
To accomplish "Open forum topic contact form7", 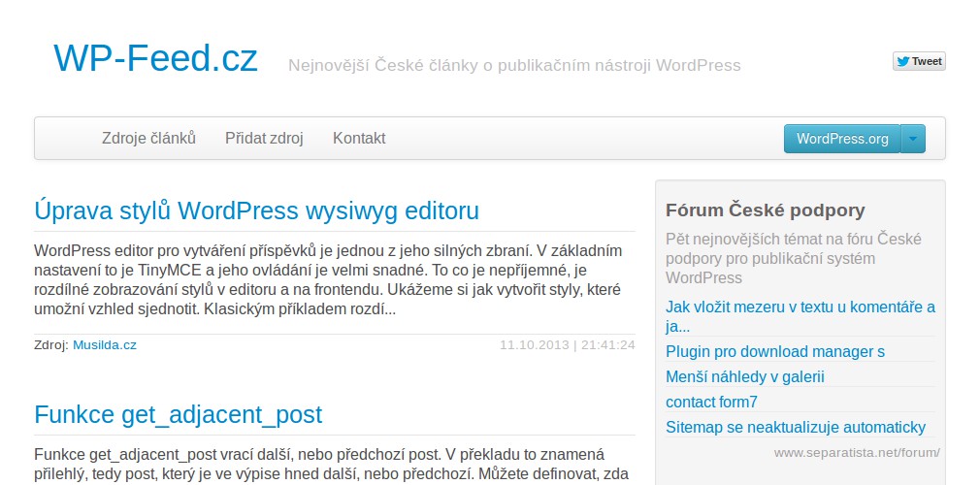I will 711,402.
